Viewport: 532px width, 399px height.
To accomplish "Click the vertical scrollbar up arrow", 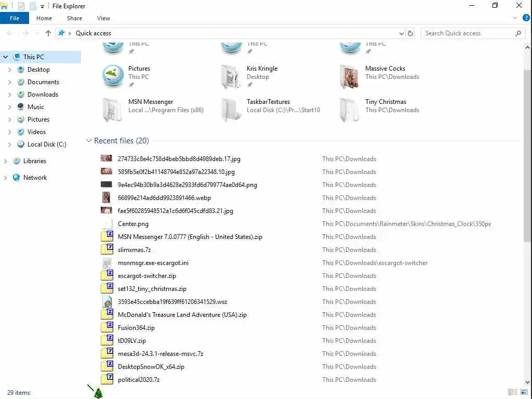I will (527, 48).
